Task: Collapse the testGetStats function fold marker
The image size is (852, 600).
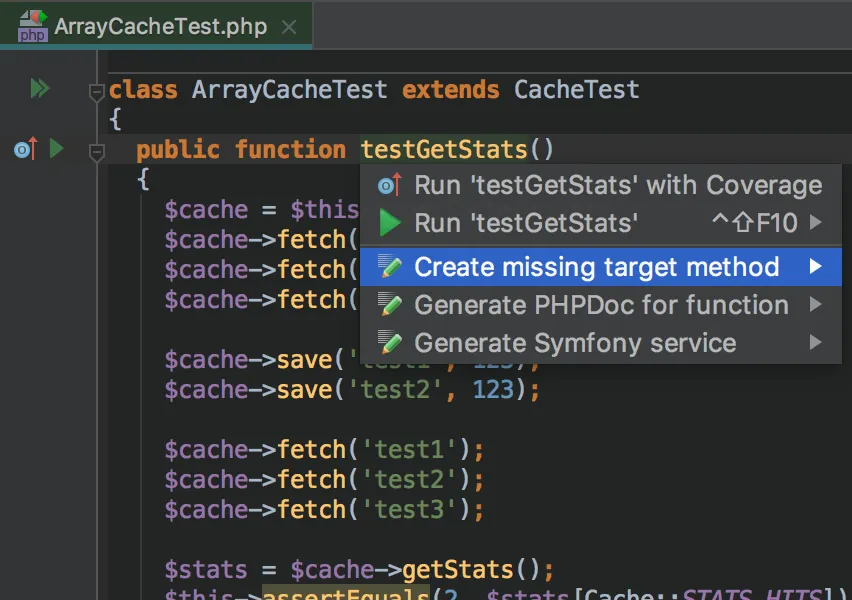Action: 96,153
